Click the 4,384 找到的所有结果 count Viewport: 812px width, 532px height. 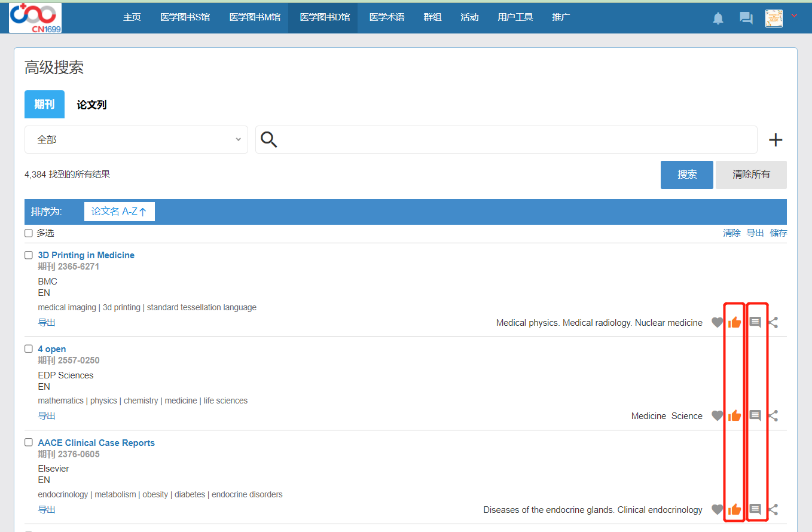(67, 175)
